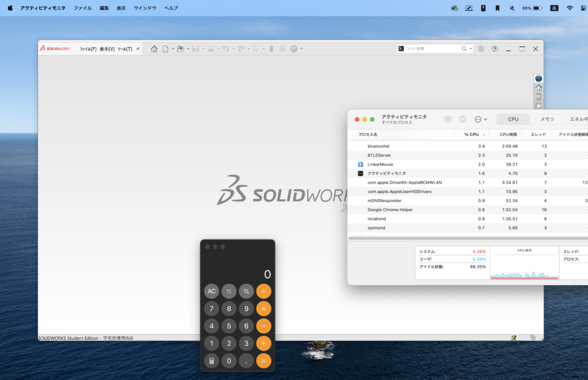588x380 pixels.
Task: Click the orange minus button in Calculator
Action: [x=264, y=326]
